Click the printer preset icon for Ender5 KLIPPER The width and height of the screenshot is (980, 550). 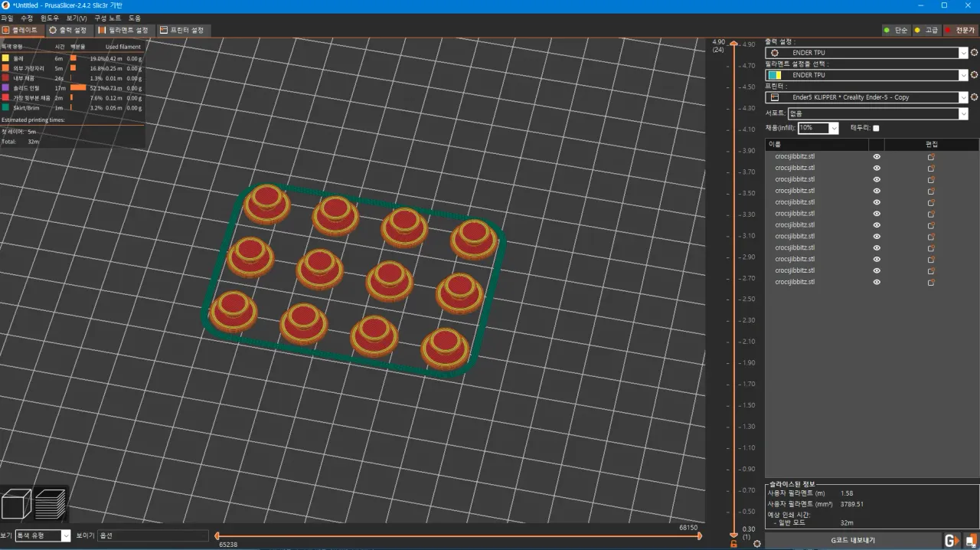coord(775,97)
